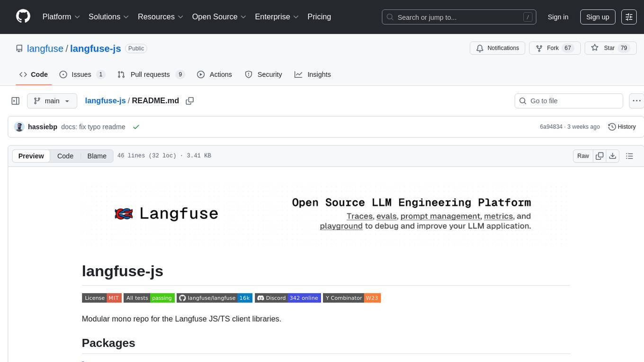The height and width of the screenshot is (362, 644).
Task: Collapse the file tree side panel
Action: click(x=16, y=101)
